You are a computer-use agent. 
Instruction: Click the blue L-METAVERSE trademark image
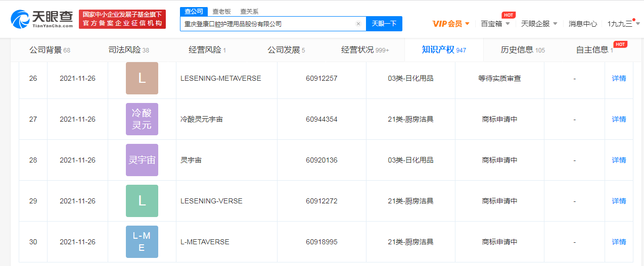142,242
